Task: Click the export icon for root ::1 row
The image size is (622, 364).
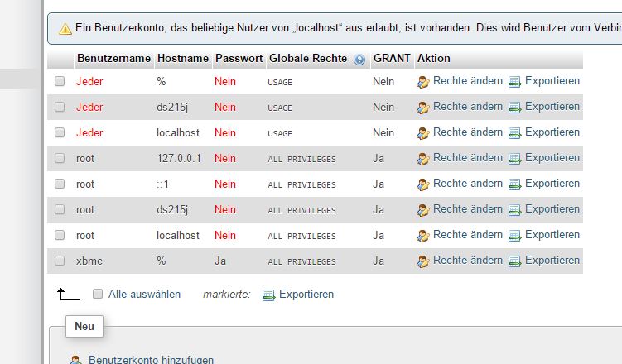Action: coord(515,184)
